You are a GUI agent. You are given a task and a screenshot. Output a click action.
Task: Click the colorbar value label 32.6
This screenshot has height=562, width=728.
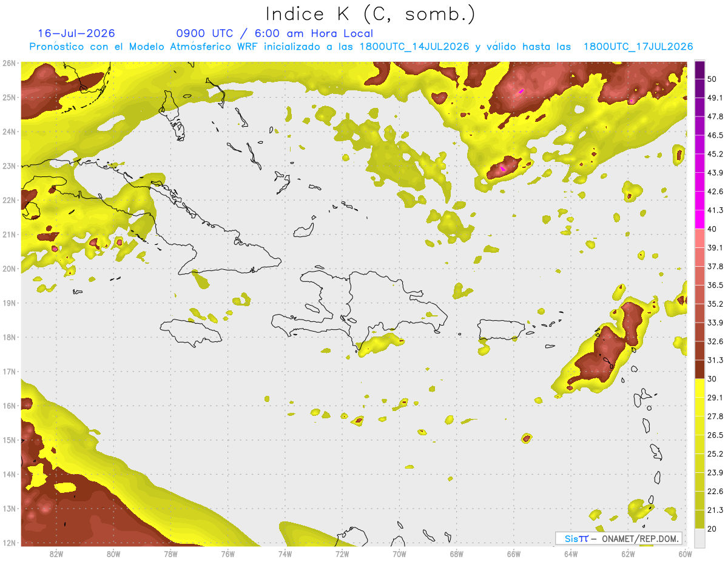click(x=715, y=341)
